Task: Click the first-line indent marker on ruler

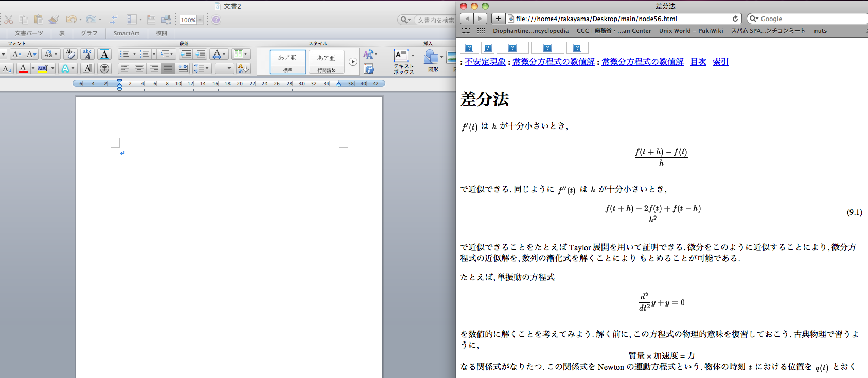Action: point(119,81)
